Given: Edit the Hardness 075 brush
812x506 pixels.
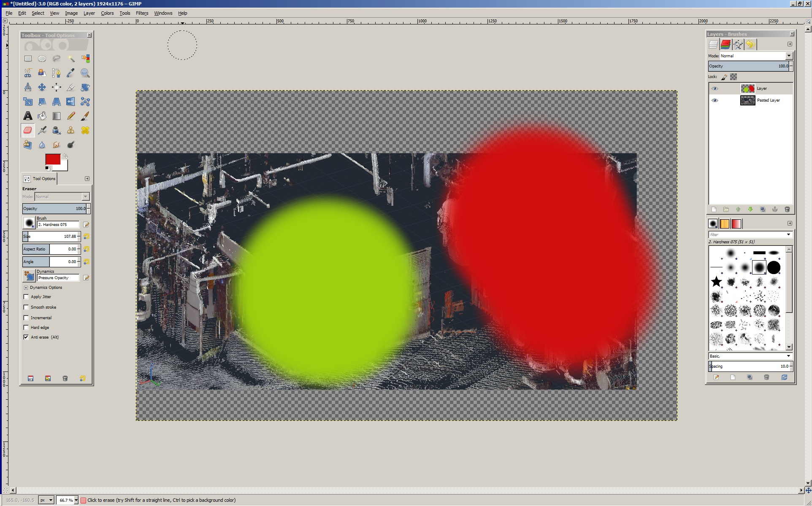Looking at the screenshot, I should (x=86, y=225).
